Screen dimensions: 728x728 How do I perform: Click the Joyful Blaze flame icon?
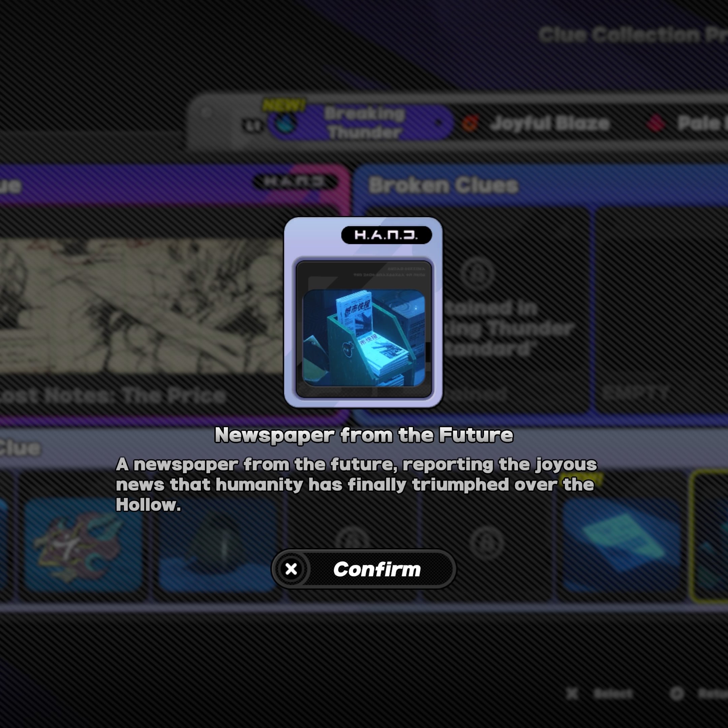tap(470, 123)
